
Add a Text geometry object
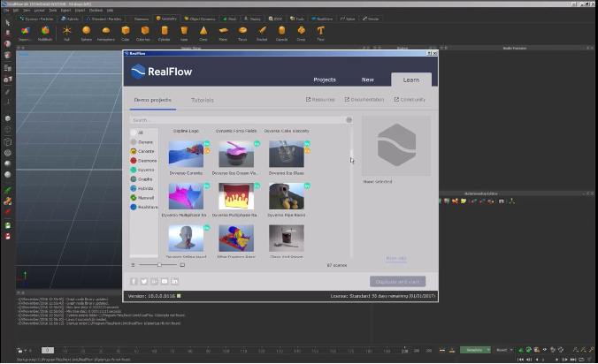pyautogui.click(x=320, y=33)
